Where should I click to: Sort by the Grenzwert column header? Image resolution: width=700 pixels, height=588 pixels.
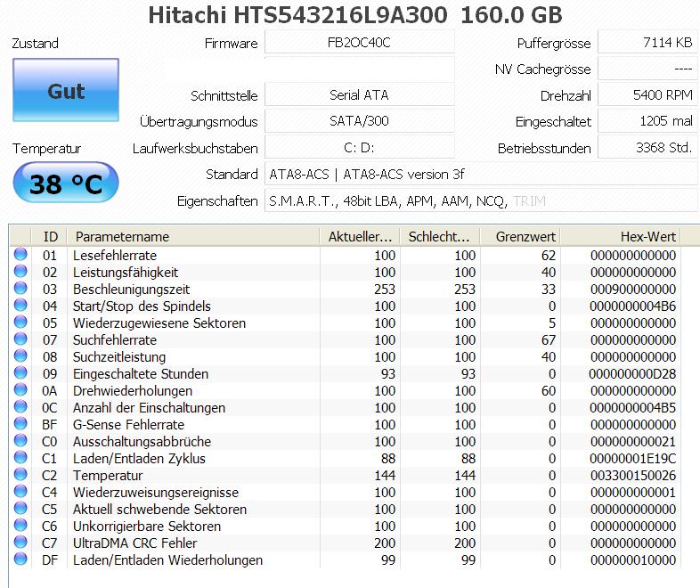click(520, 237)
